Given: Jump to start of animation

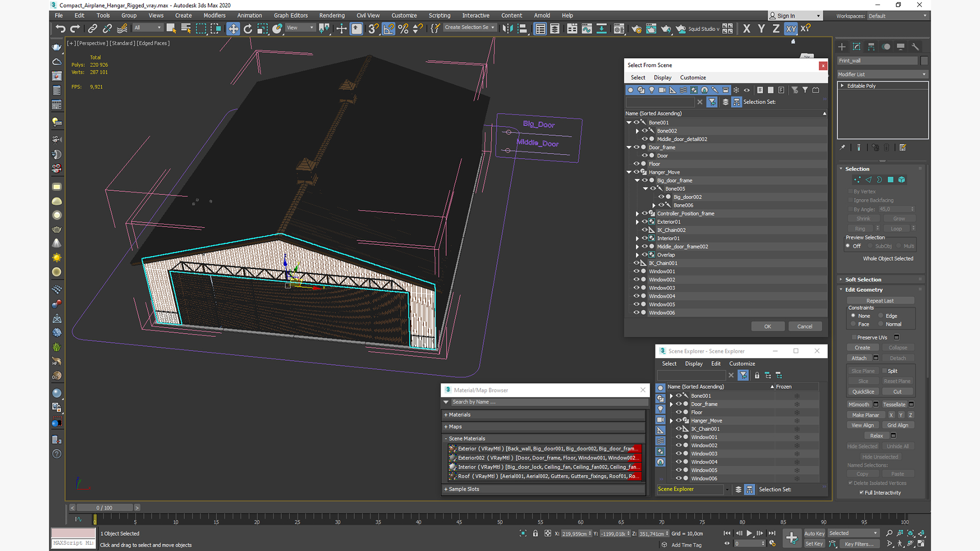Looking at the screenshot, I should pyautogui.click(x=727, y=533).
